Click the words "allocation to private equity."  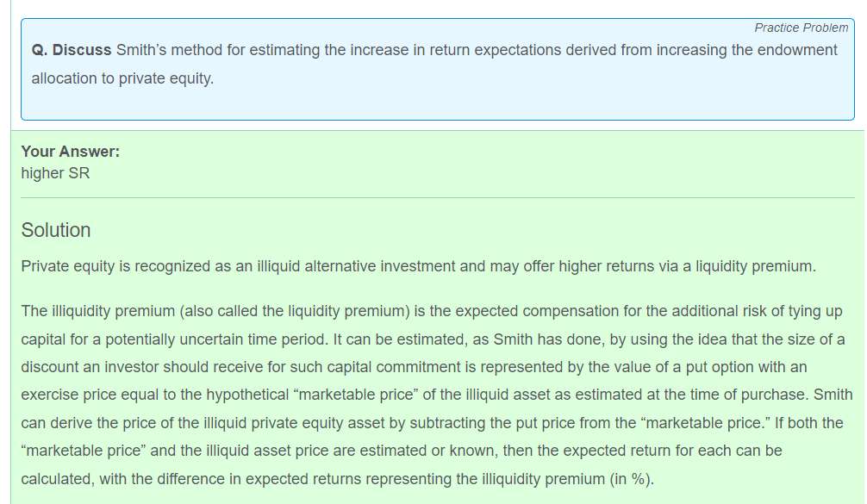click(122, 78)
